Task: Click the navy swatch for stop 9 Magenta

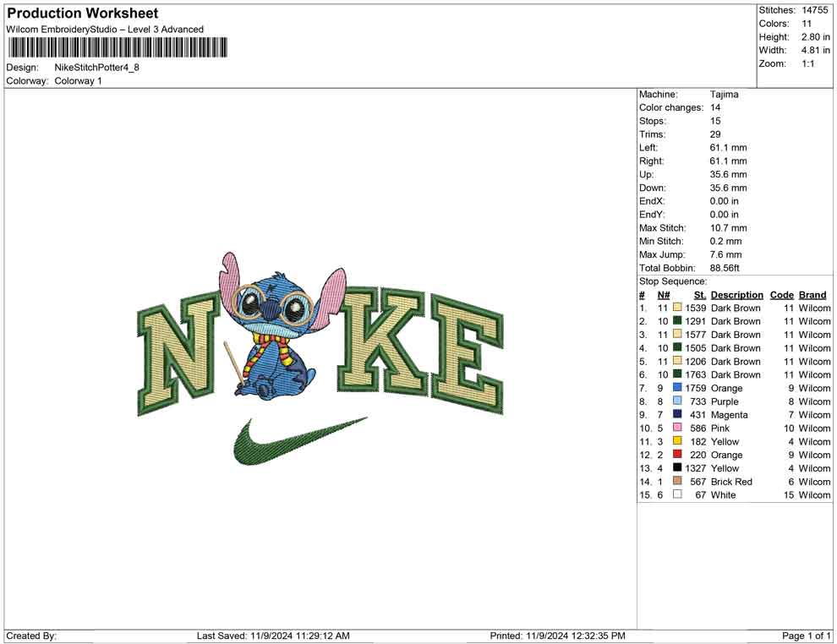Action: [677, 414]
